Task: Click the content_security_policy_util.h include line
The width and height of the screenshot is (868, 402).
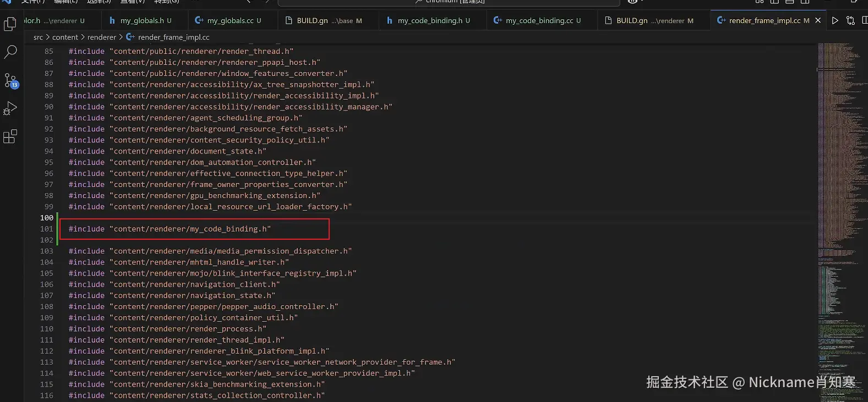Action: click(x=199, y=140)
